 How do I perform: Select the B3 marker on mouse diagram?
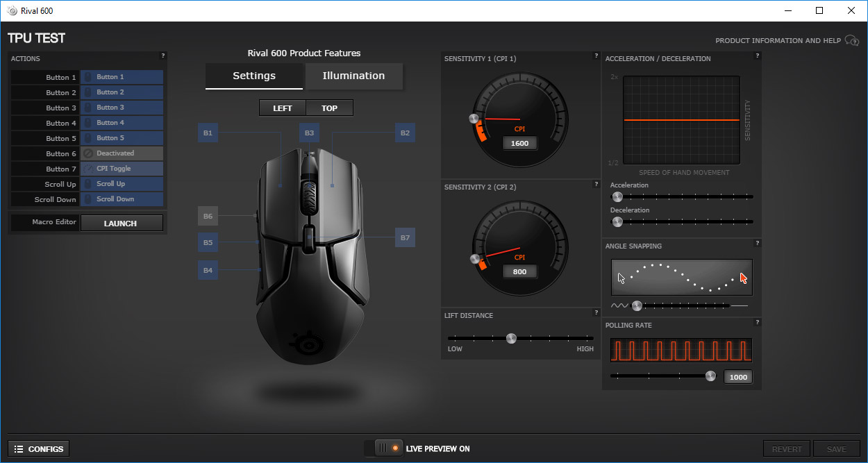309,133
